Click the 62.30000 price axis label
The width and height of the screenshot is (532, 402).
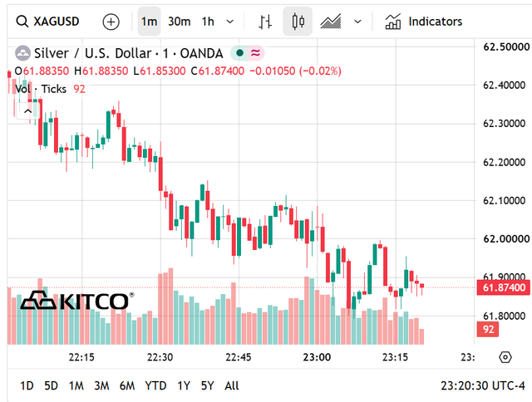click(x=505, y=124)
